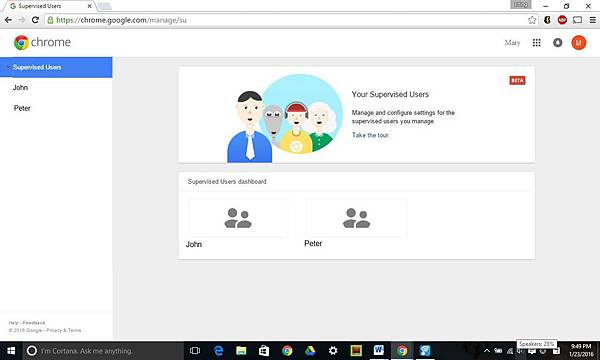This screenshot has width=600, height=360.
Task: Reload the page with the refresh icon
Action: 35,20
